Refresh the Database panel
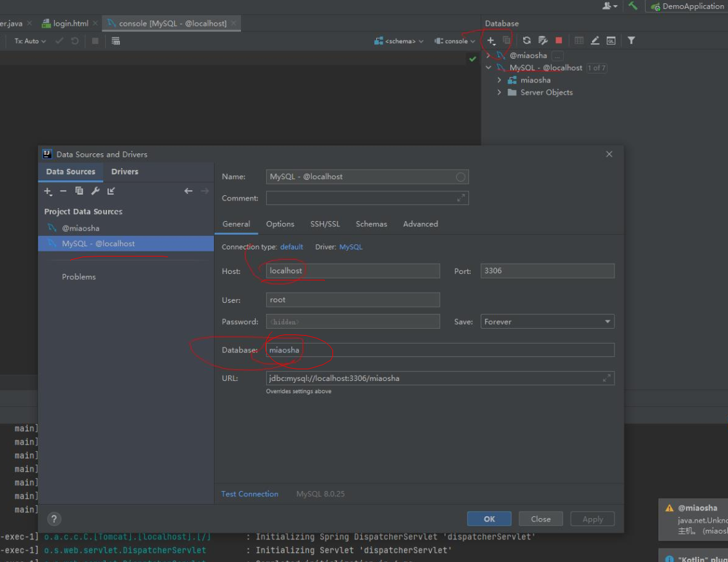This screenshot has height=562, width=728. point(526,41)
